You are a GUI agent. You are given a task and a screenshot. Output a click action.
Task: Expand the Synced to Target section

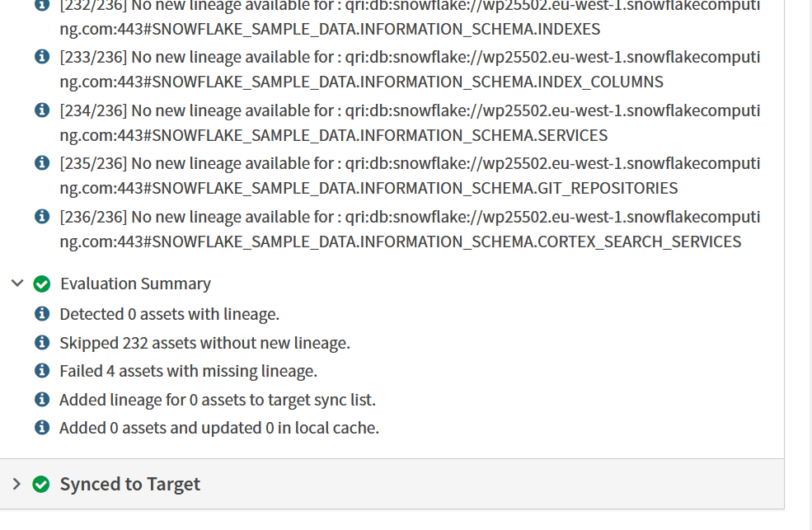(x=17, y=485)
